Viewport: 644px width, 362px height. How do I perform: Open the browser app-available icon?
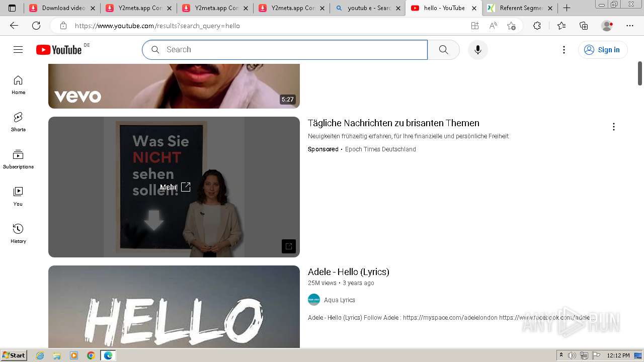point(474,26)
